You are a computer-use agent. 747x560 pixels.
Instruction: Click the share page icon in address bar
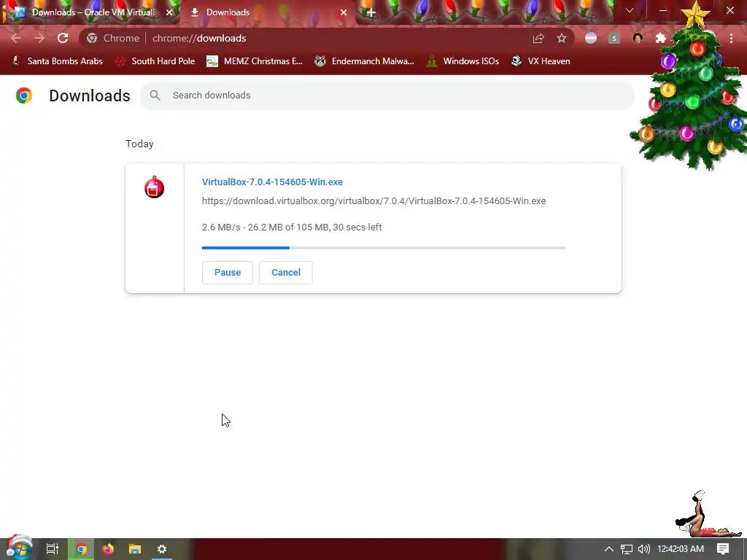point(538,38)
